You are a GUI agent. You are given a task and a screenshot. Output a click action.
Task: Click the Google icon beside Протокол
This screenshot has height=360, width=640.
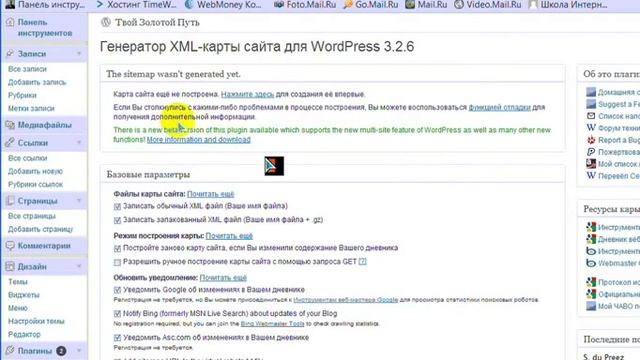591,282
